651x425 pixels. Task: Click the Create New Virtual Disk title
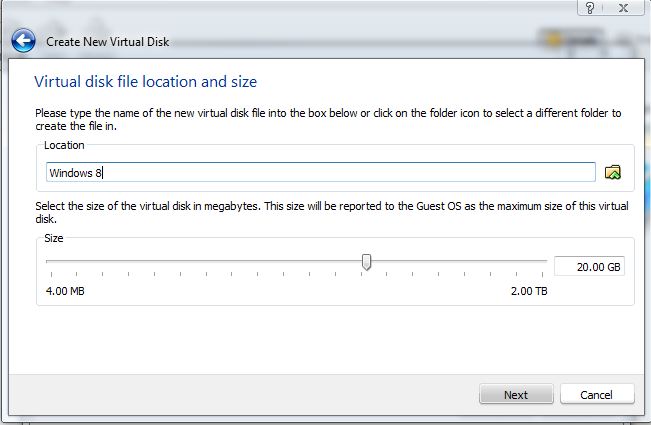pos(106,42)
